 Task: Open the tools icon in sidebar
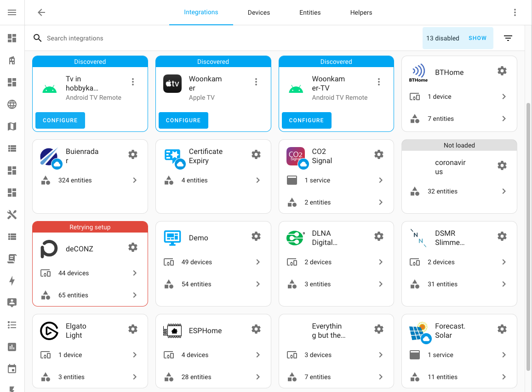click(12, 215)
